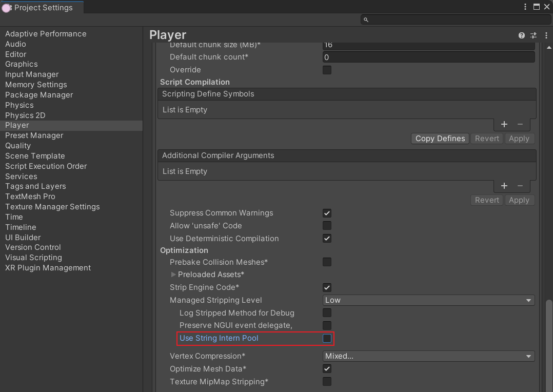Expand the Preloaded Assets foldout
The width and height of the screenshot is (553, 392).
point(173,275)
